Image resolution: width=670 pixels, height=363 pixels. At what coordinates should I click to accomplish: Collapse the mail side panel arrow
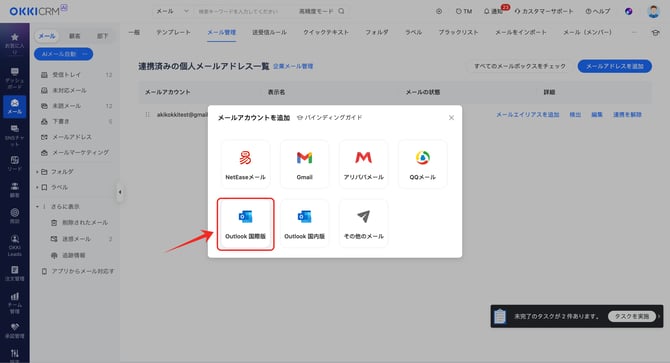(x=120, y=192)
